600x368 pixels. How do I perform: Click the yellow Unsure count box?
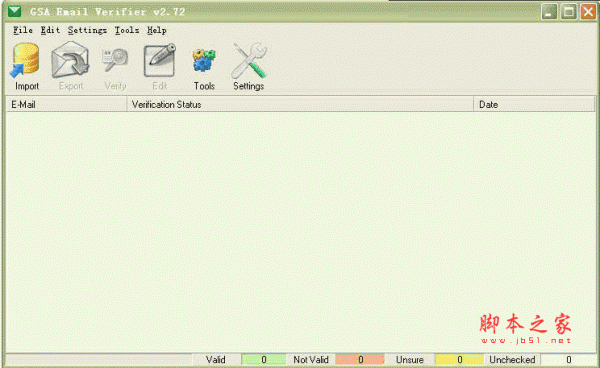pyautogui.click(x=460, y=360)
